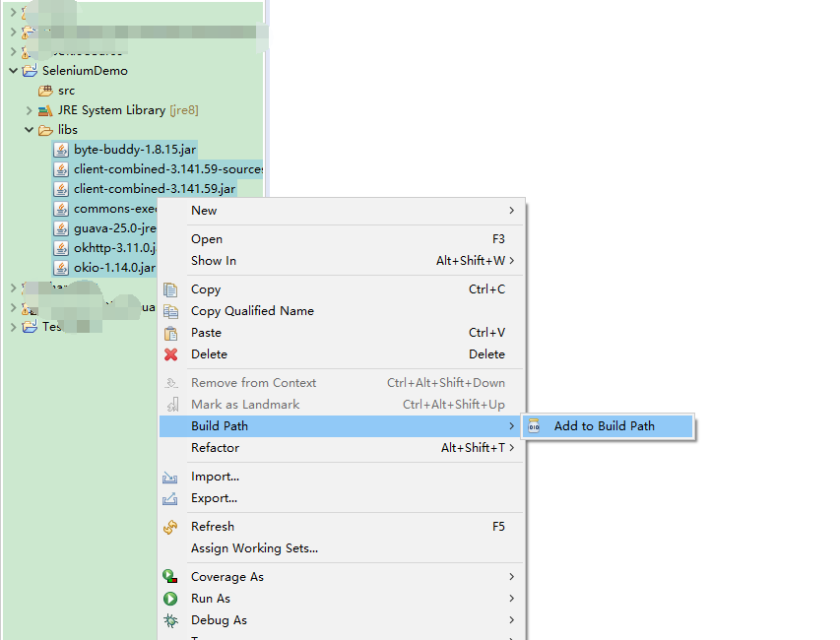Click the jar icon beside Add to Build Path
840x640 pixels.
pyautogui.click(x=534, y=426)
